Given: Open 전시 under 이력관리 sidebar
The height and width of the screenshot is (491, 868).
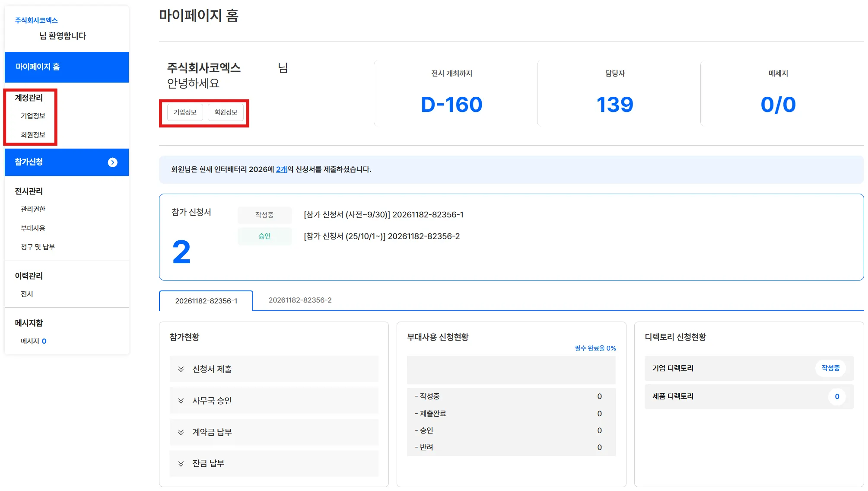Looking at the screenshot, I should coord(27,294).
